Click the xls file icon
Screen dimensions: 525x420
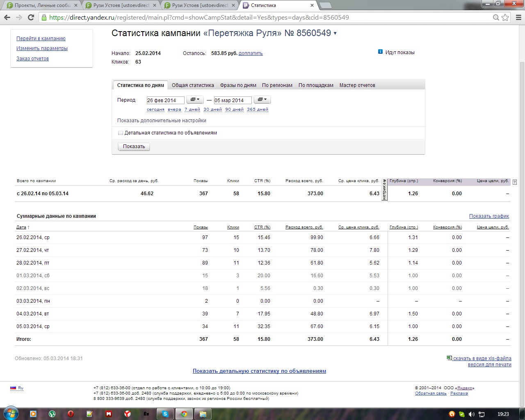tap(449, 358)
